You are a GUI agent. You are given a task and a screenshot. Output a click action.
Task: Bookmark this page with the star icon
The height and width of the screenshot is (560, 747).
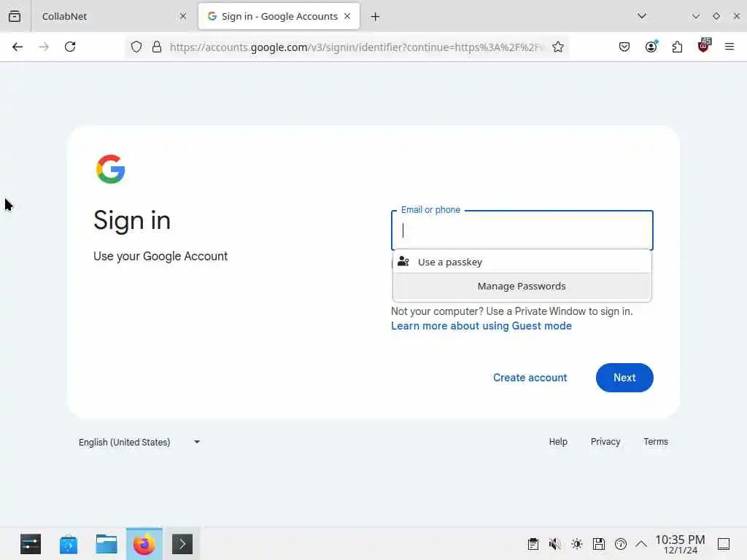tap(558, 47)
